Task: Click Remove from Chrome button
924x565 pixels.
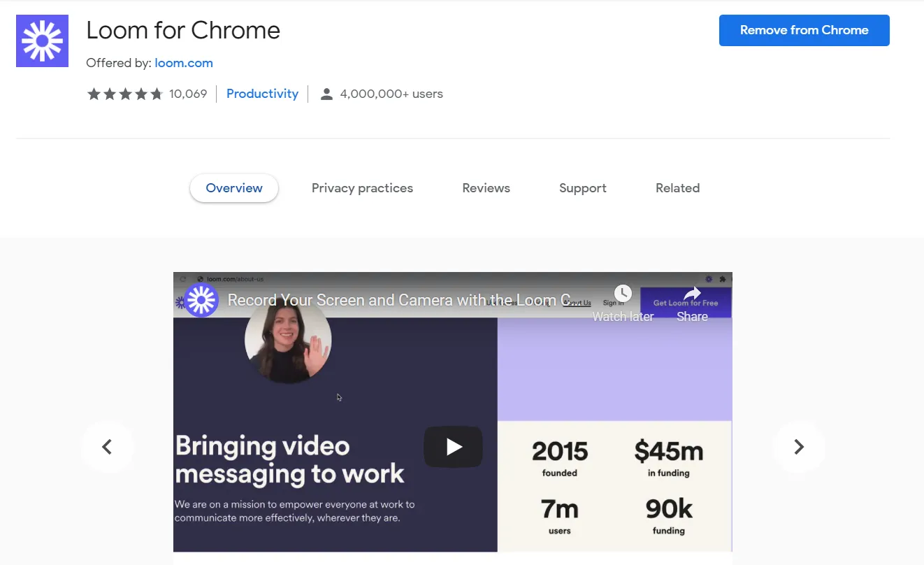Action: point(804,30)
